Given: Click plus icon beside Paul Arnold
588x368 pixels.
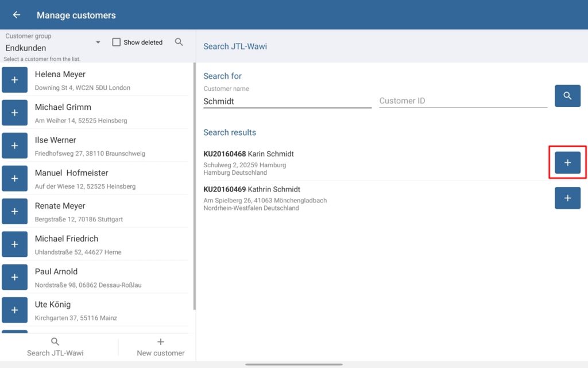Looking at the screenshot, I should [15, 277].
